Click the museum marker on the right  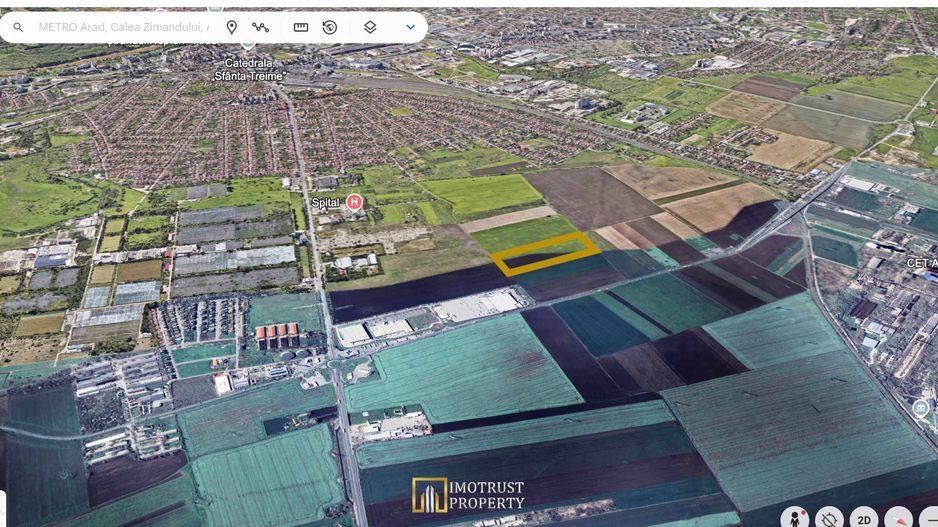click(x=921, y=409)
